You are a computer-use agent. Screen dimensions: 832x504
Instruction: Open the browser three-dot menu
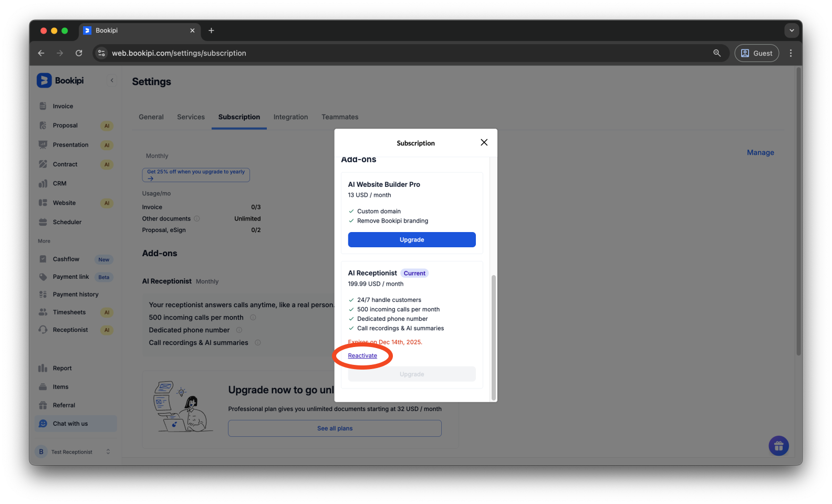tap(791, 53)
